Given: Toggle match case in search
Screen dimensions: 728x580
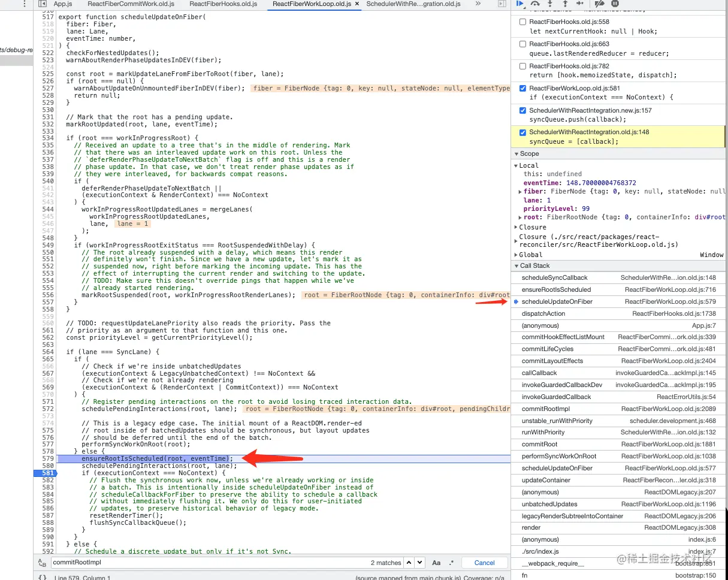Looking at the screenshot, I should tap(436, 563).
